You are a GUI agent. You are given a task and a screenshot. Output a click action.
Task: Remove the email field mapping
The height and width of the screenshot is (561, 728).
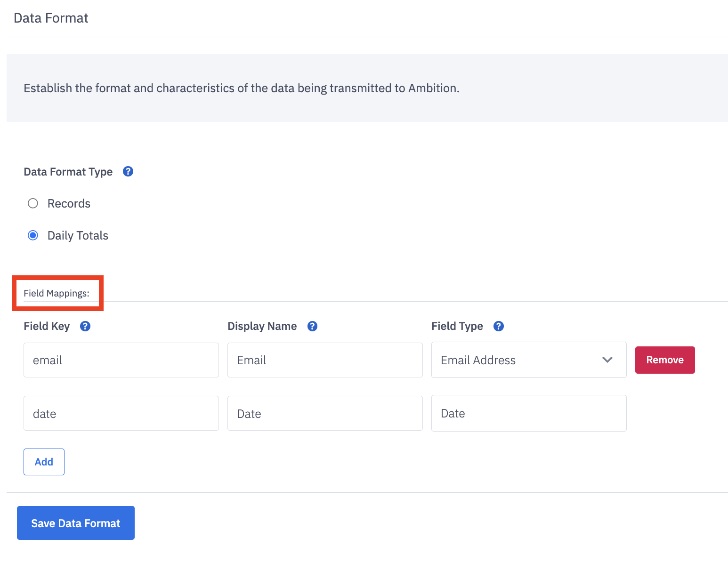664,360
